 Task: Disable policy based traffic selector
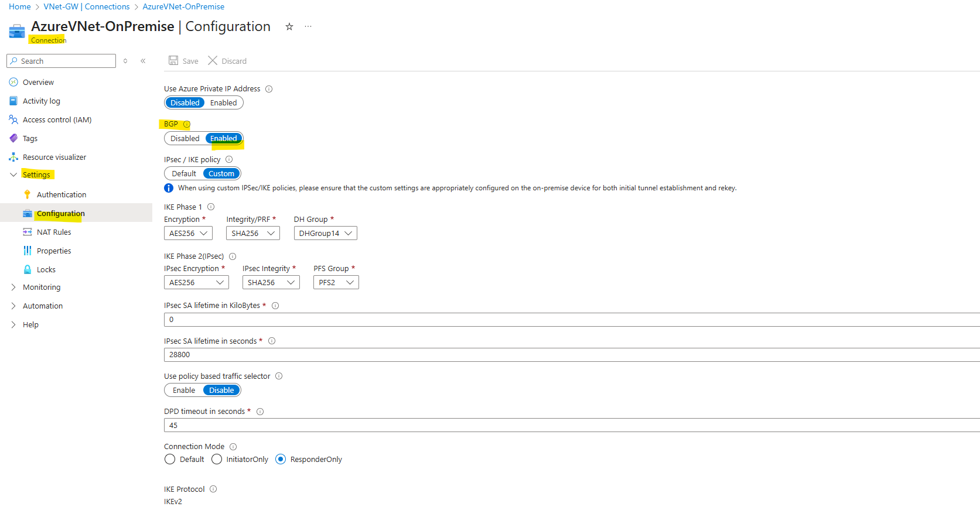[x=221, y=390]
